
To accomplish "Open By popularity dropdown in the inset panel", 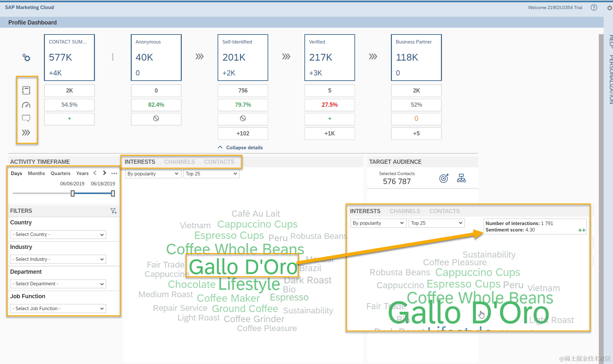I will (378, 223).
